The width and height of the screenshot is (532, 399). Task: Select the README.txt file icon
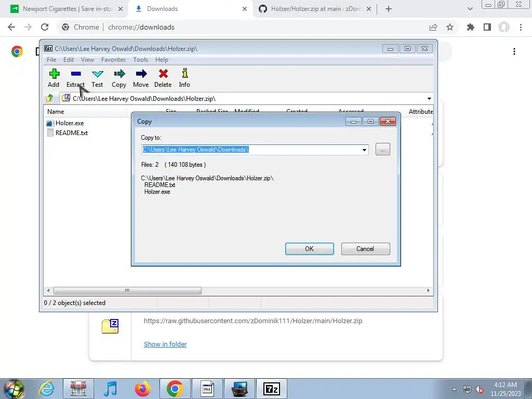[x=50, y=132]
